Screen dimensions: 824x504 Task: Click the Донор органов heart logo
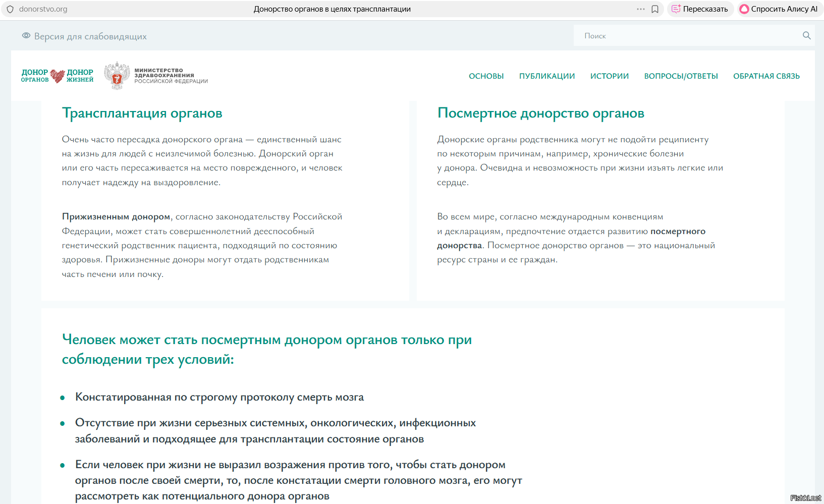[58, 76]
